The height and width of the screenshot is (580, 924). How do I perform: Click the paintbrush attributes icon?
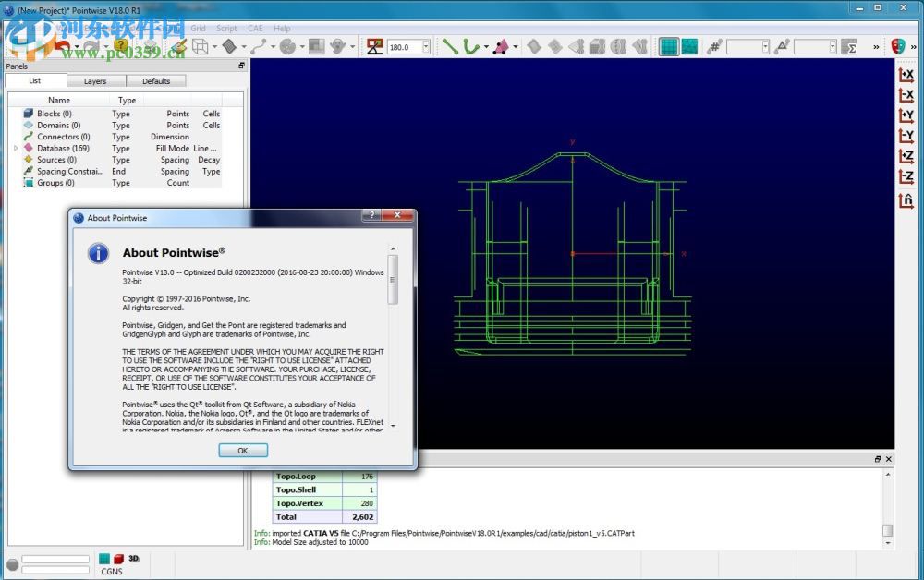179,46
